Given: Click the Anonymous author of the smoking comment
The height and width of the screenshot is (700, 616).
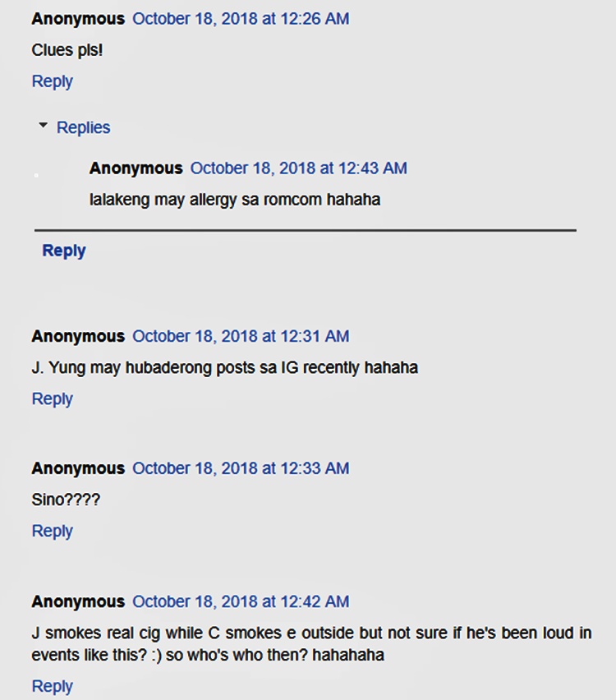Looking at the screenshot, I should [78, 601].
